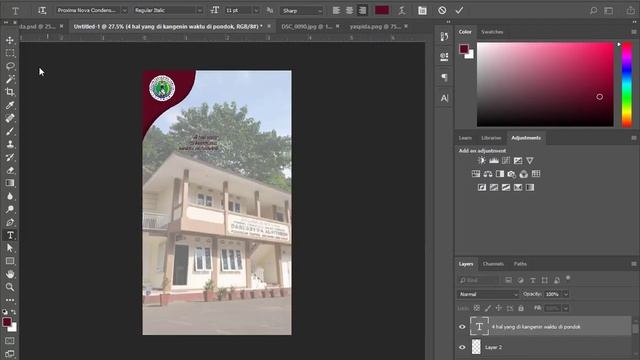
Task: Click Color panel foreground color swatch
Action: click(x=464, y=49)
